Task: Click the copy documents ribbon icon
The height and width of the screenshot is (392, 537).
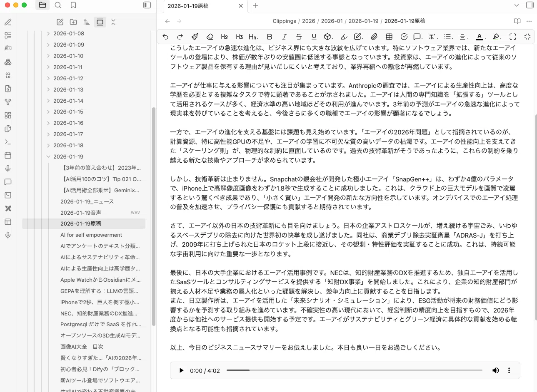Action: pos(8,129)
